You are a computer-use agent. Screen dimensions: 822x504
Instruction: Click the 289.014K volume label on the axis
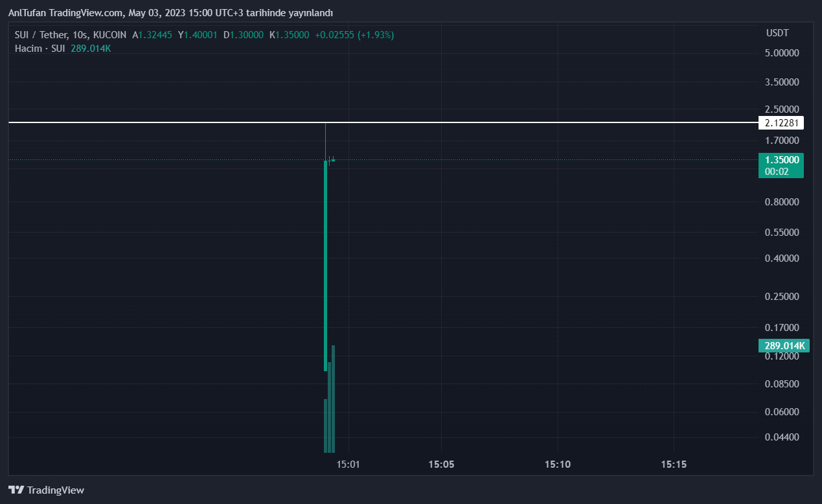(x=783, y=346)
